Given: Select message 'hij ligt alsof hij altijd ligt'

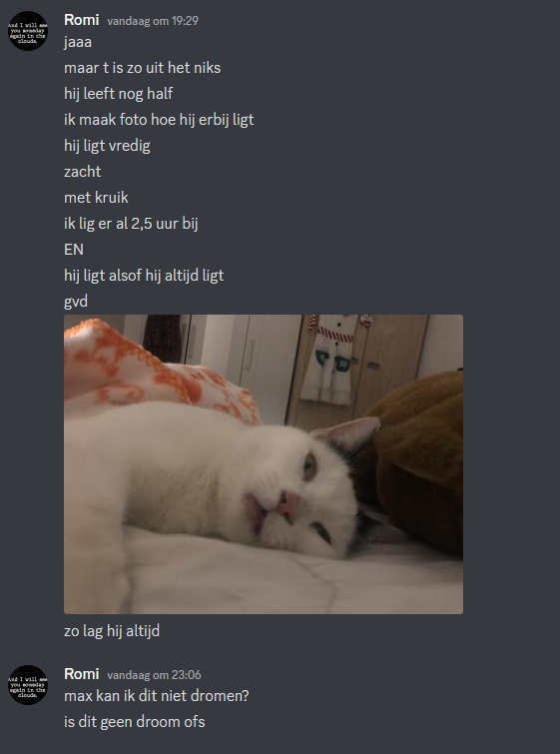Looking at the screenshot, I should coord(144,276).
